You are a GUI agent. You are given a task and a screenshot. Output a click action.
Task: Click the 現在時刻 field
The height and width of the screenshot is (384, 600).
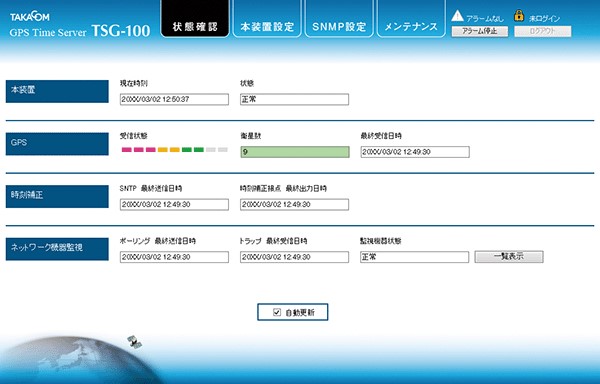point(174,99)
